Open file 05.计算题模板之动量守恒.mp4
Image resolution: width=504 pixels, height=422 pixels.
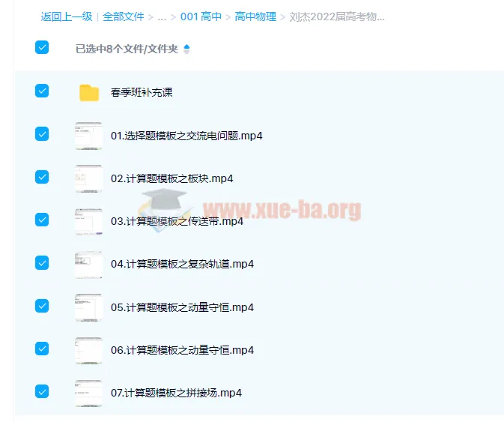pos(182,307)
